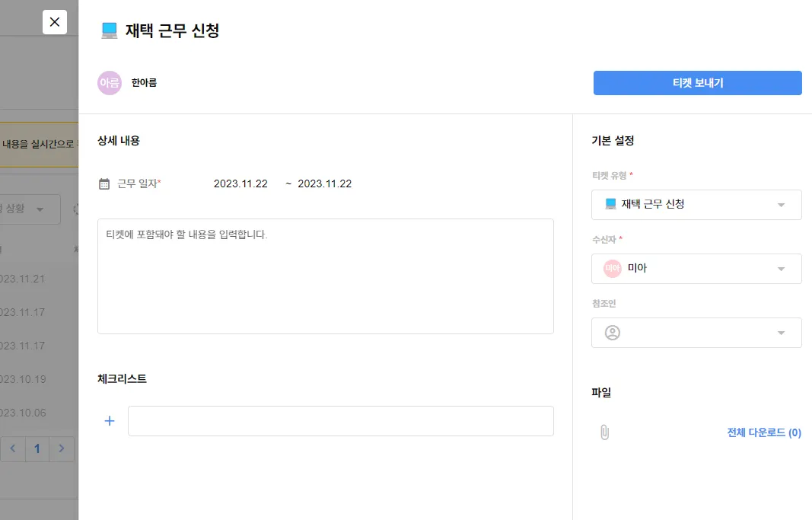Viewport: 812px width, 520px height.
Task: Select the end date after the tilde
Action: 325,184
